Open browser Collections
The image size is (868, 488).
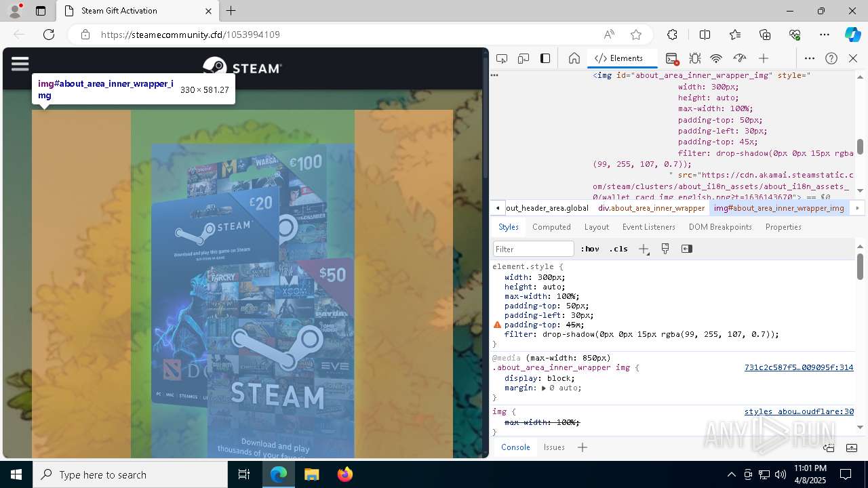[765, 35]
